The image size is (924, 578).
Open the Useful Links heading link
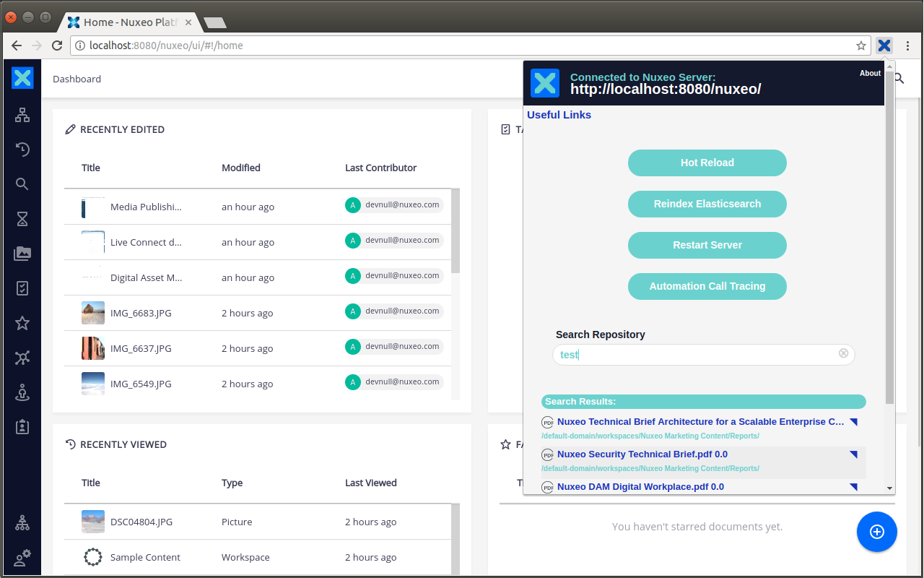point(559,115)
